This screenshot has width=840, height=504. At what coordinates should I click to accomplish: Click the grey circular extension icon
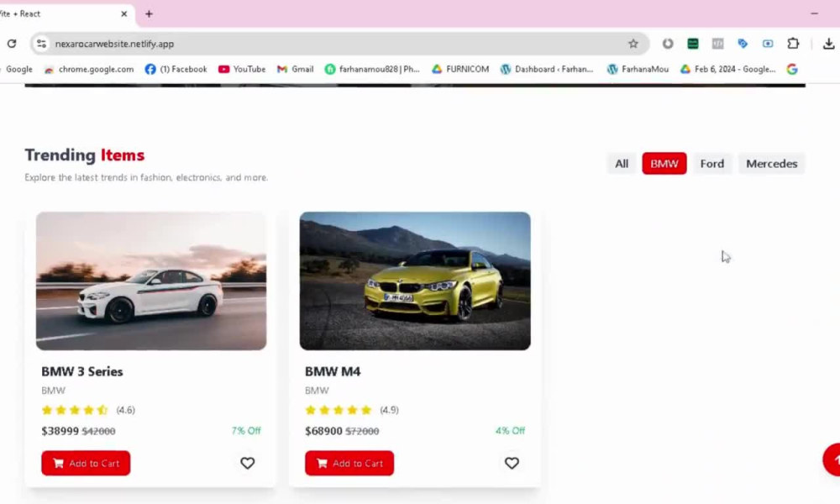tap(668, 44)
